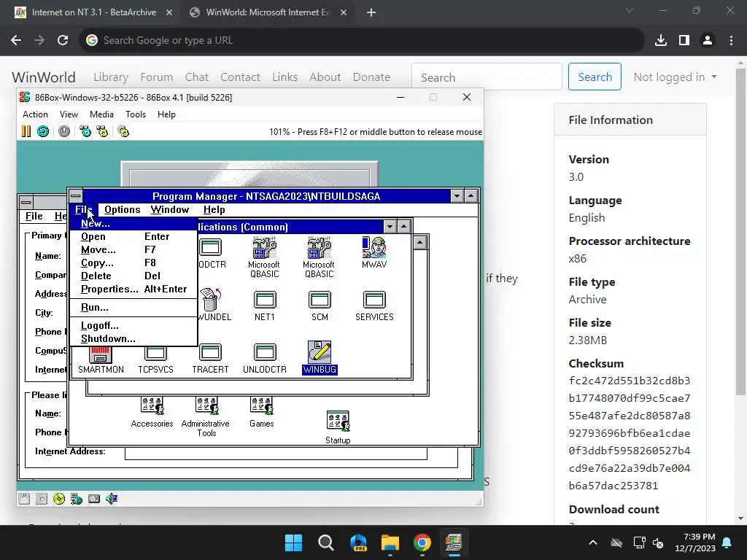
Task: Open the Games program group icon
Action: click(262, 413)
